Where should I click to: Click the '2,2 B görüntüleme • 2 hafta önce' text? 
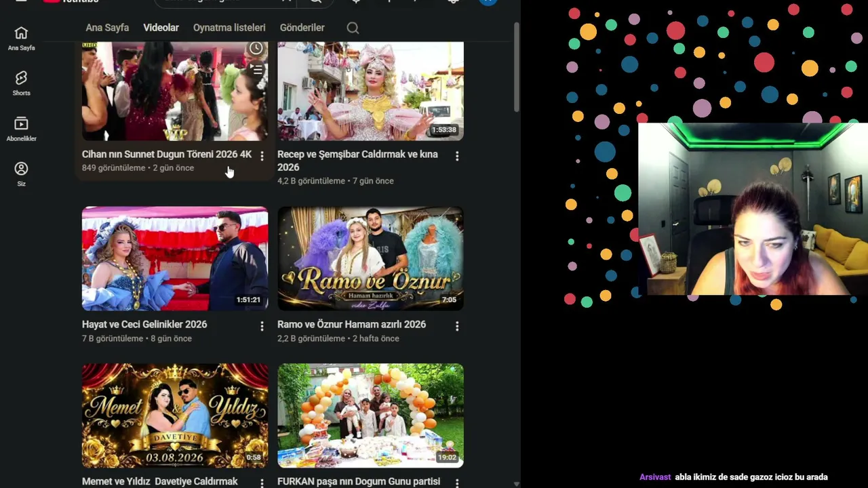click(338, 338)
